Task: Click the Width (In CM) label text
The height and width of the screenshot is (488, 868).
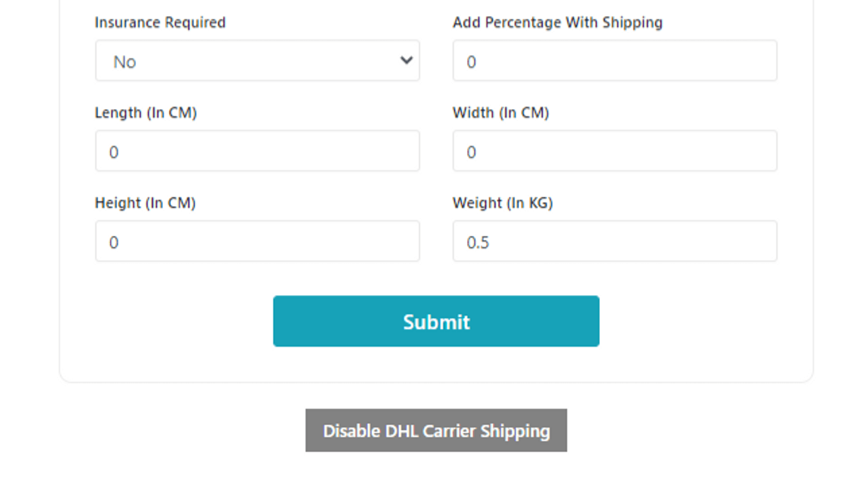Action: pos(501,113)
